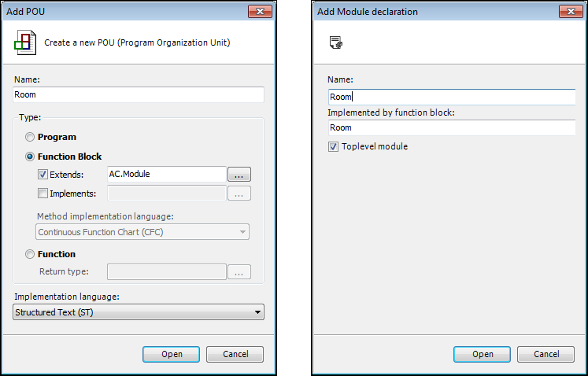The image size is (588, 376).
Task: Click the POU icon in Add POU header
Action: 24,41
